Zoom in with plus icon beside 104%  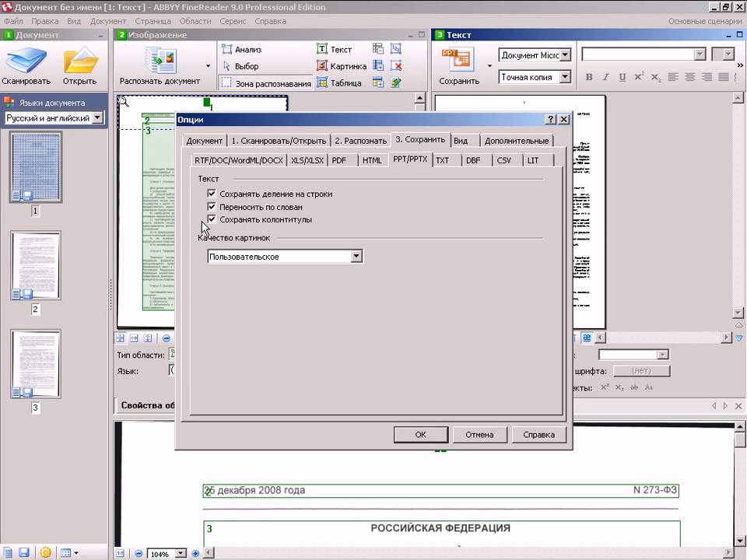coord(195,553)
